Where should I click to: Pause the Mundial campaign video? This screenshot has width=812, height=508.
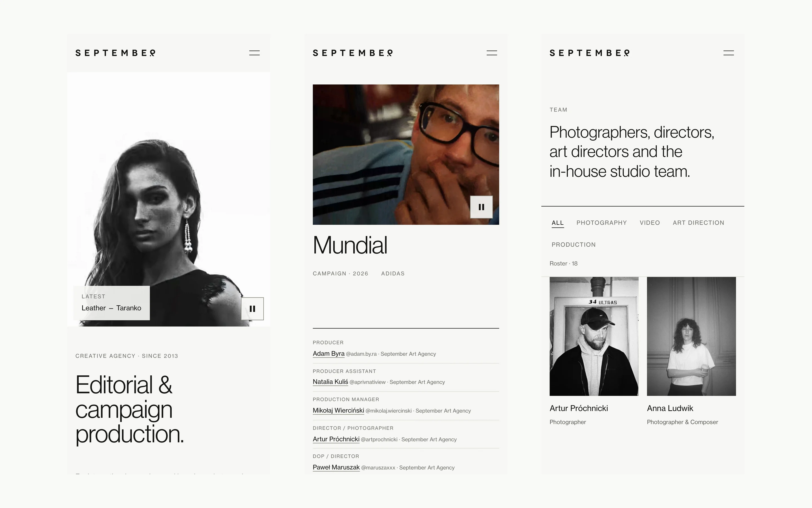tap(481, 207)
